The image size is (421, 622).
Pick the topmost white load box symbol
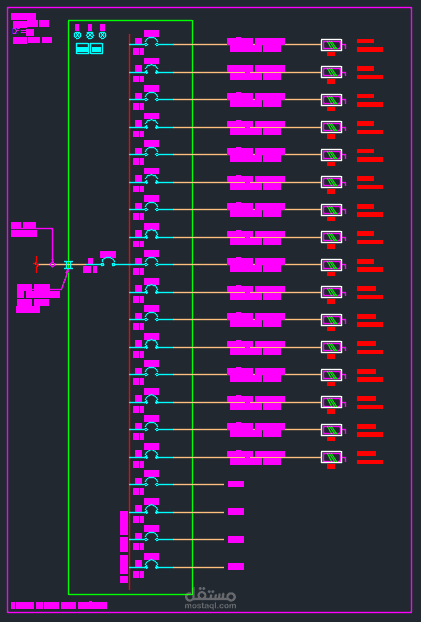point(331,45)
